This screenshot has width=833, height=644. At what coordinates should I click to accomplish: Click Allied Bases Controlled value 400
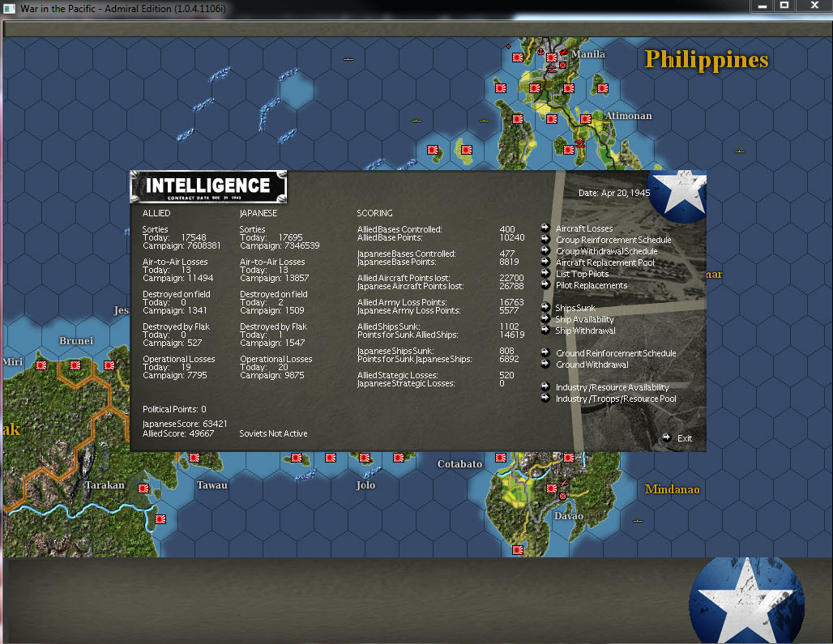click(x=506, y=229)
